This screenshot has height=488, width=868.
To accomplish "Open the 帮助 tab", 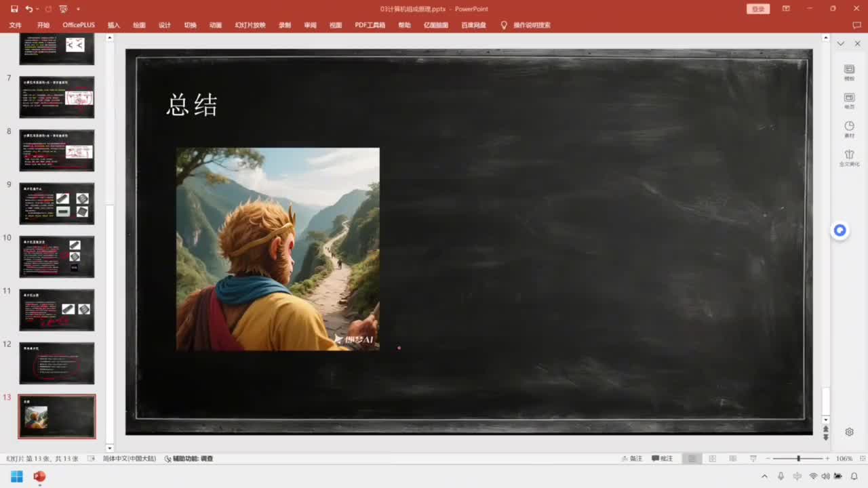I will (x=405, y=25).
